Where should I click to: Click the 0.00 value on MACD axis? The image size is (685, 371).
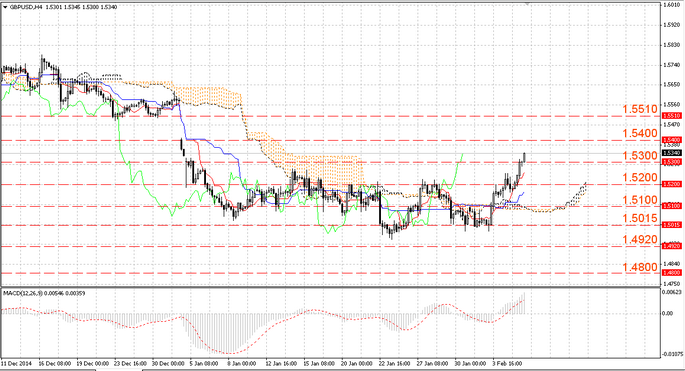pyautogui.click(x=668, y=313)
